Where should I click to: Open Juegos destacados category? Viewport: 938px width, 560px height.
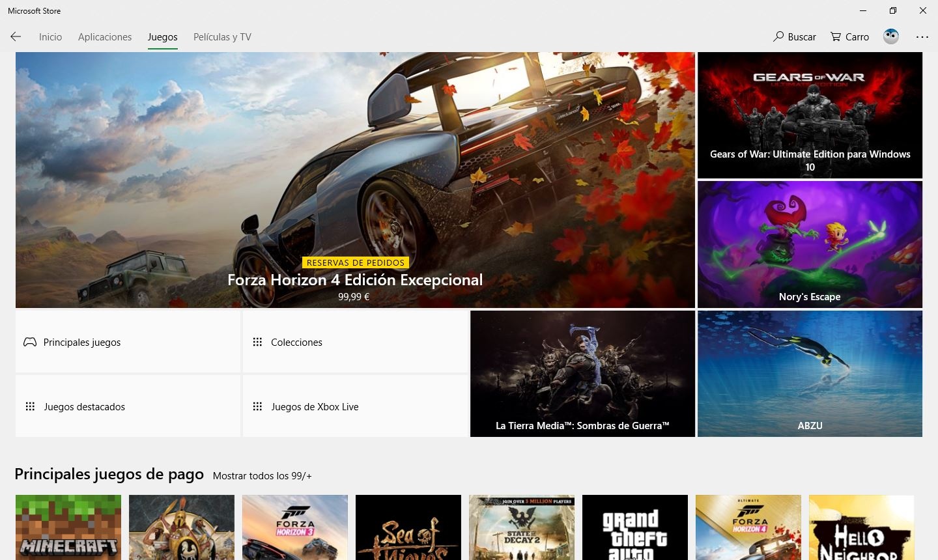[x=128, y=406]
